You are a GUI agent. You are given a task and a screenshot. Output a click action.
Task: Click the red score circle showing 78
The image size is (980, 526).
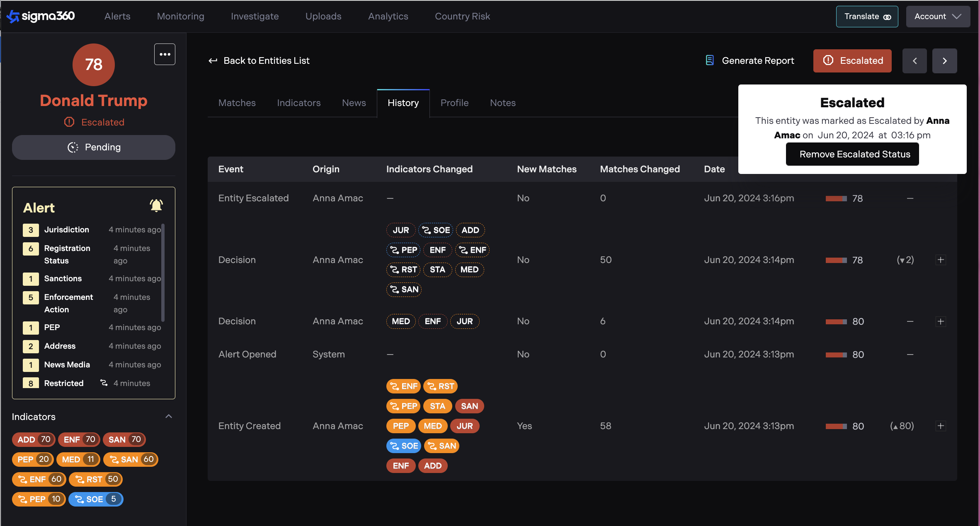tap(94, 65)
